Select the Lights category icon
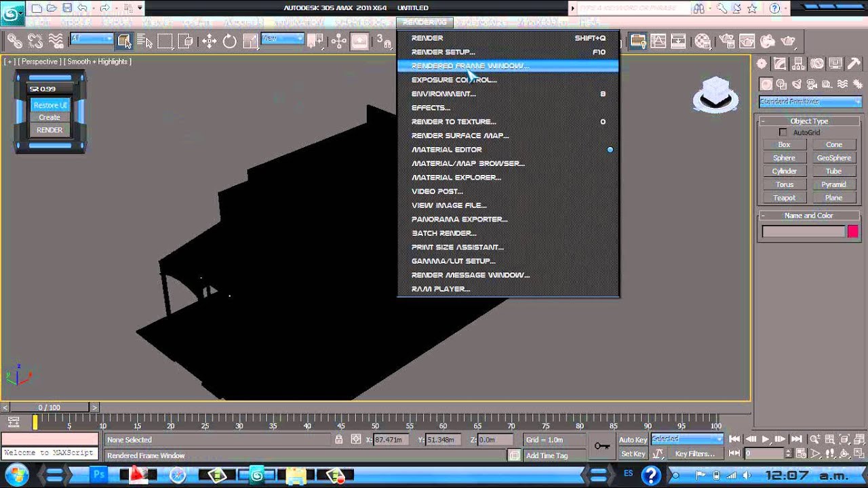Image resolution: width=868 pixels, height=488 pixels. tap(797, 85)
